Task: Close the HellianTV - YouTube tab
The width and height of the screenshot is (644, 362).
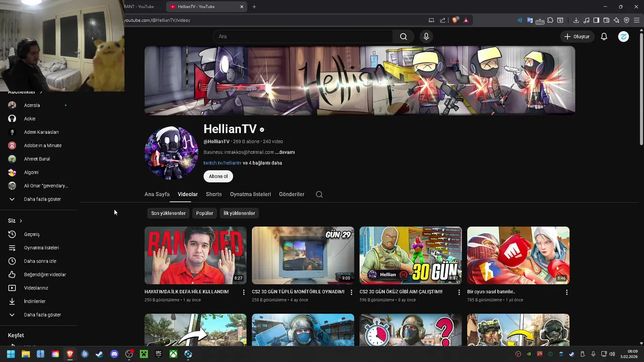Action: click(242, 7)
